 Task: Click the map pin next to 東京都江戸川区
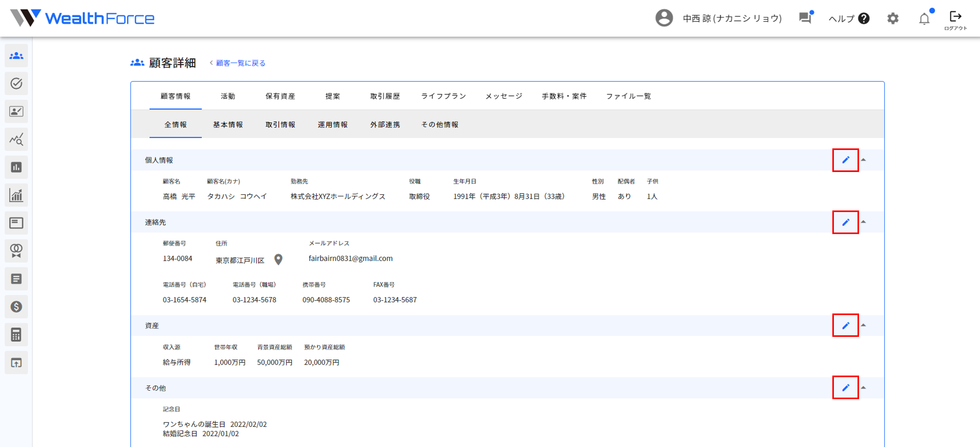278,260
